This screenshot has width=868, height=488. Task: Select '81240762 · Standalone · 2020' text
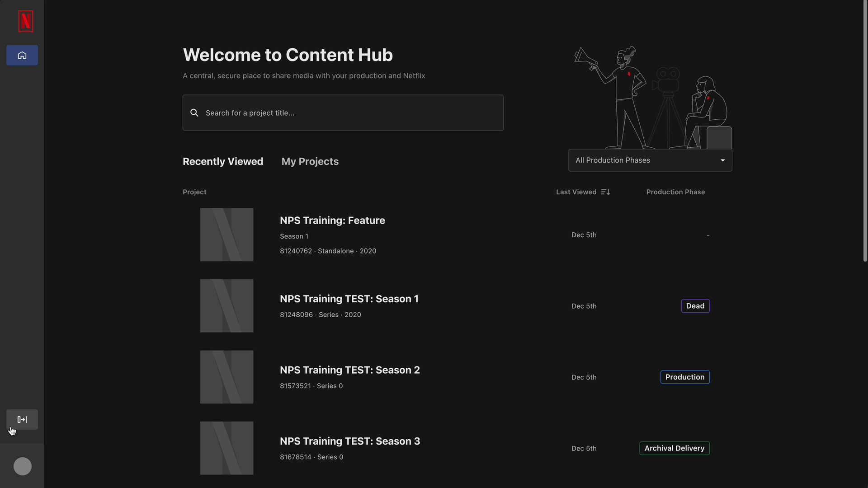click(328, 251)
